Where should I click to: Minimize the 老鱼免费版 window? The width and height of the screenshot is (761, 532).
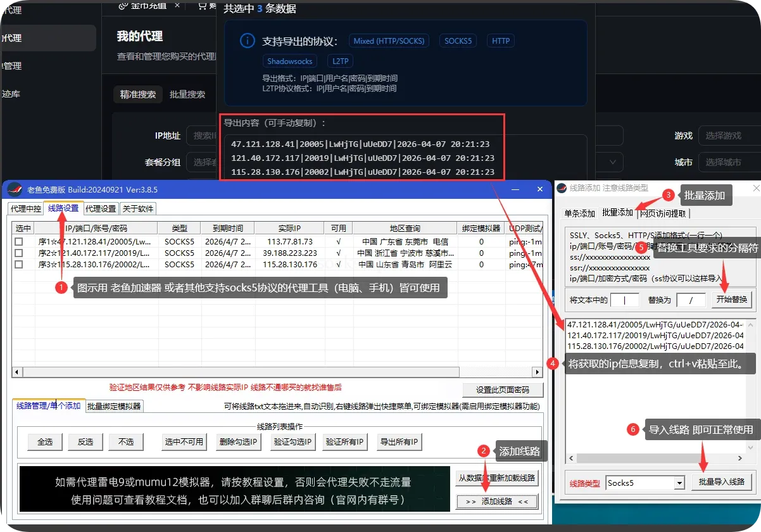[516, 189]
